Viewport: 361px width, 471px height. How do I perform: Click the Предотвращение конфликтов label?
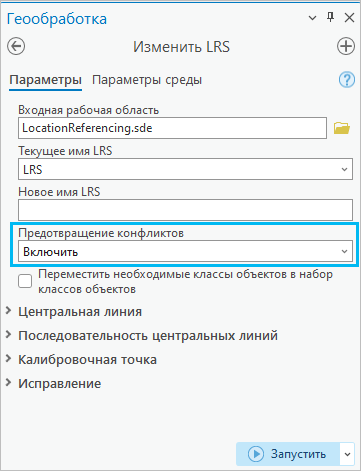coord(101,233)
